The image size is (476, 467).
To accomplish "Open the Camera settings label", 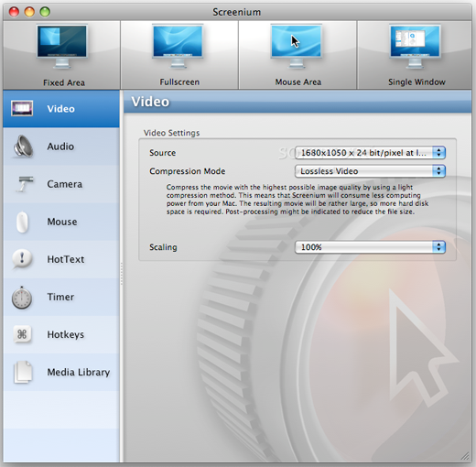I will (x=65, y=184).
